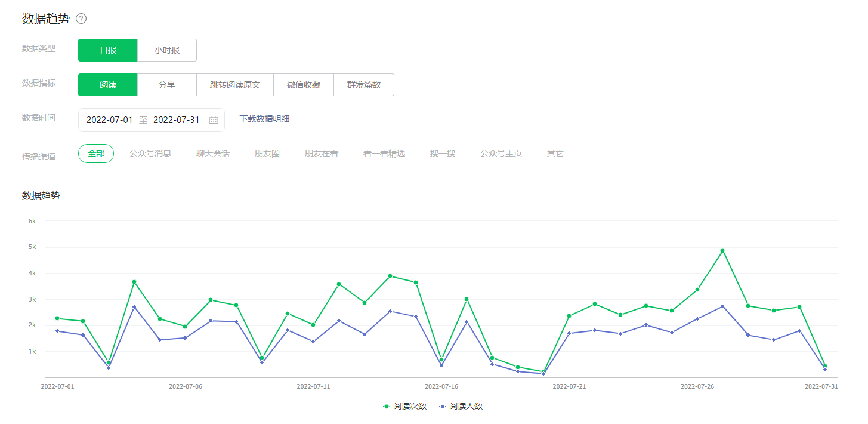Click x-axis label 2022-07-16
Image resolution: width=868 pixels, height=424 pixels.
(x=441, y=386)
